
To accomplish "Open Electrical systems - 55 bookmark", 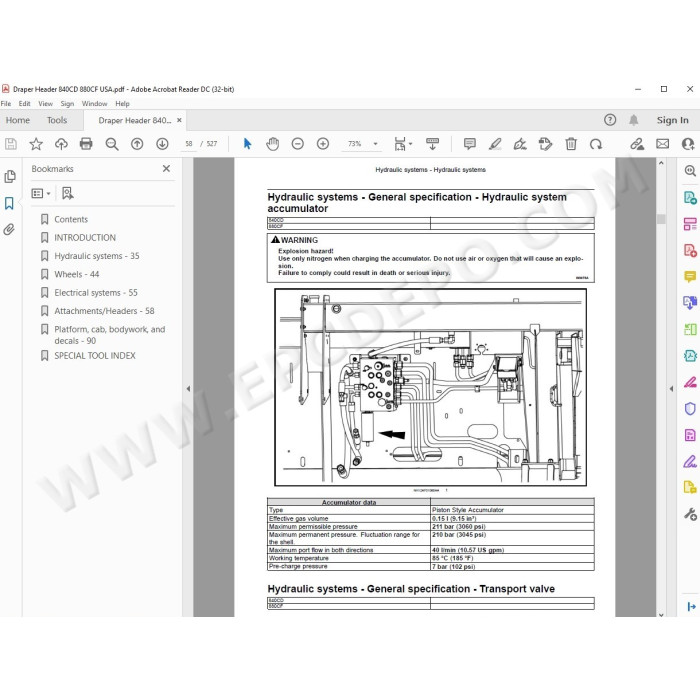I will (x=96, y=292).
